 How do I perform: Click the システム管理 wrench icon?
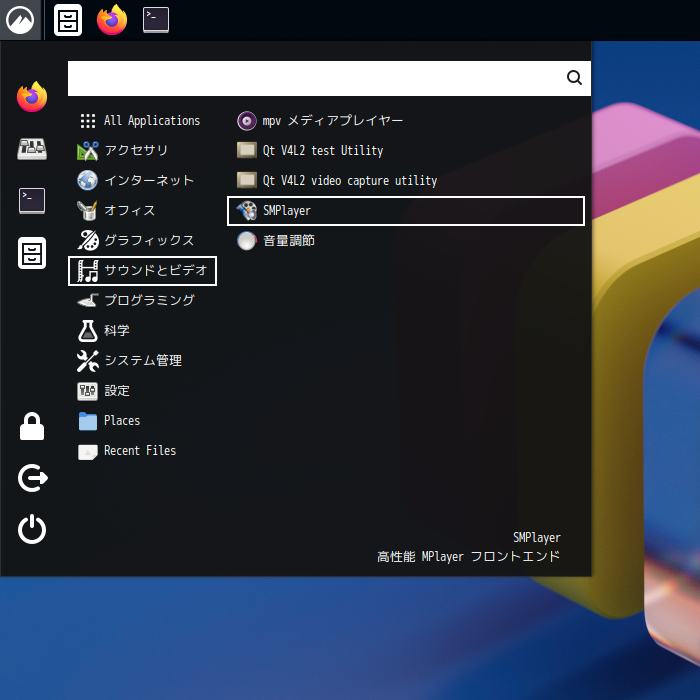click(x=88, y=361)
